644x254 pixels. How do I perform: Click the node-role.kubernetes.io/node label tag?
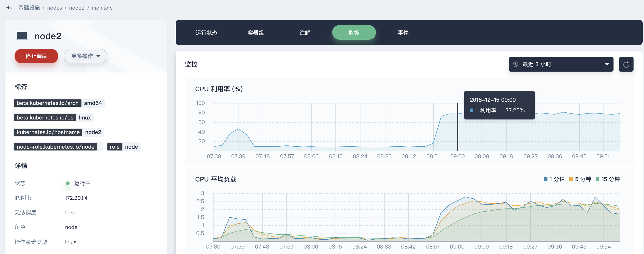56,147
